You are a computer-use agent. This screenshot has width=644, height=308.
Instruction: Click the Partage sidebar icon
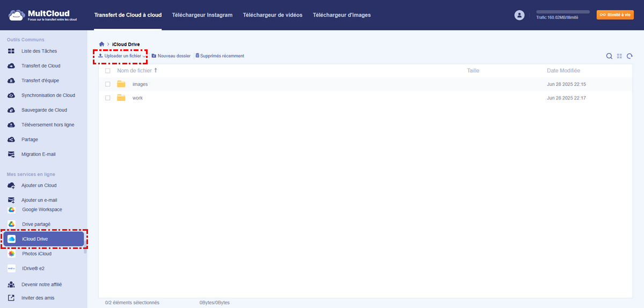[11, 140]
